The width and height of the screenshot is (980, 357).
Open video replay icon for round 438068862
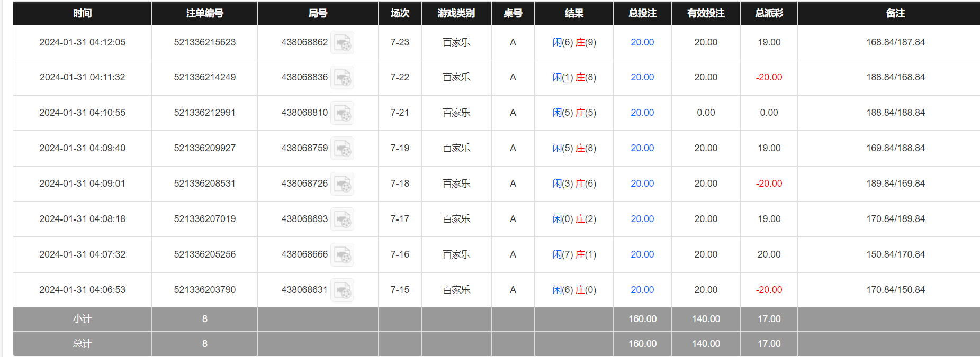pos(343,43)
